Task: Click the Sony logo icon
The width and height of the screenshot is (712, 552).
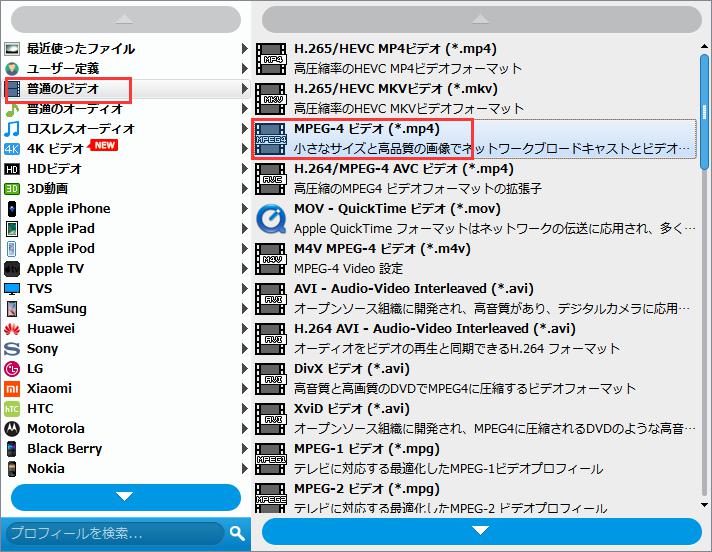Action: tap(12, 349)
